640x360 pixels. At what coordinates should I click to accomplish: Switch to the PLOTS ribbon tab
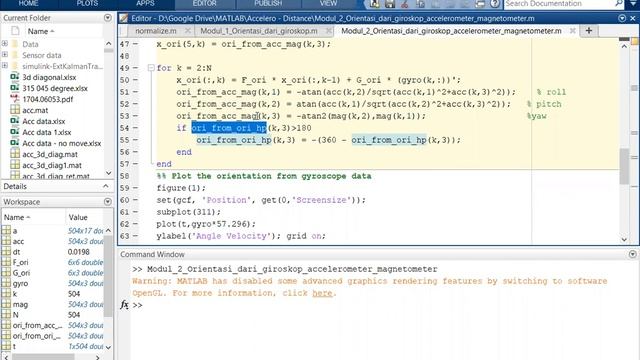87,4
